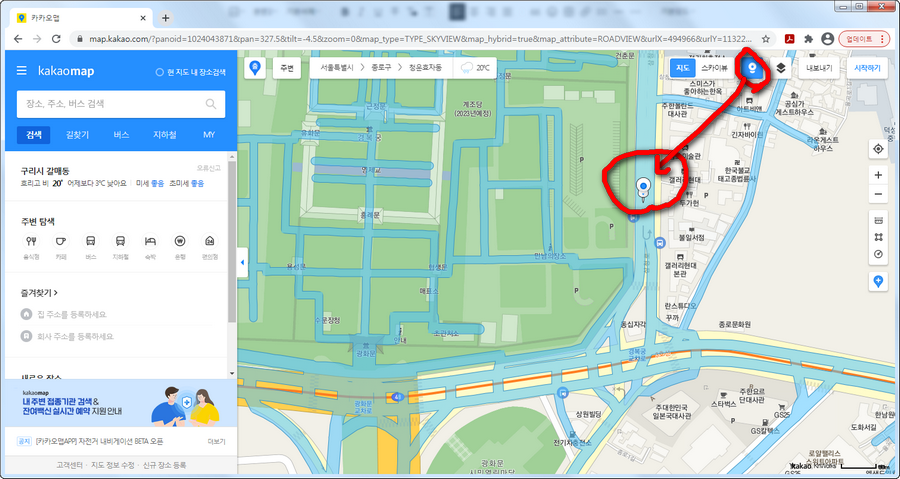Click the Chrome address bar URL
This screenshot has height=479, width=900.
[420, 39]
